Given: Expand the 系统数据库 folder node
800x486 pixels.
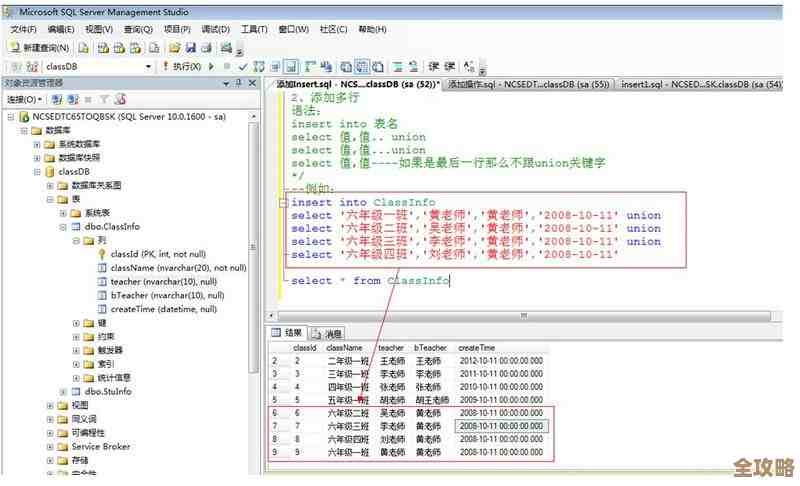Looking at the screenshot, I should pyautogui.click(x=37, y=144).
